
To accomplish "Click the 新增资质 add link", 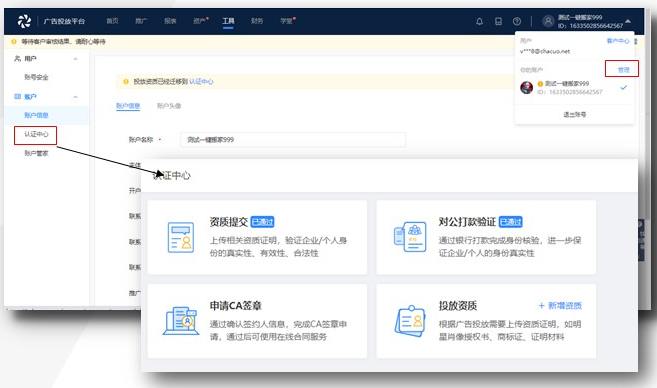I will click(x=560, y=305).
